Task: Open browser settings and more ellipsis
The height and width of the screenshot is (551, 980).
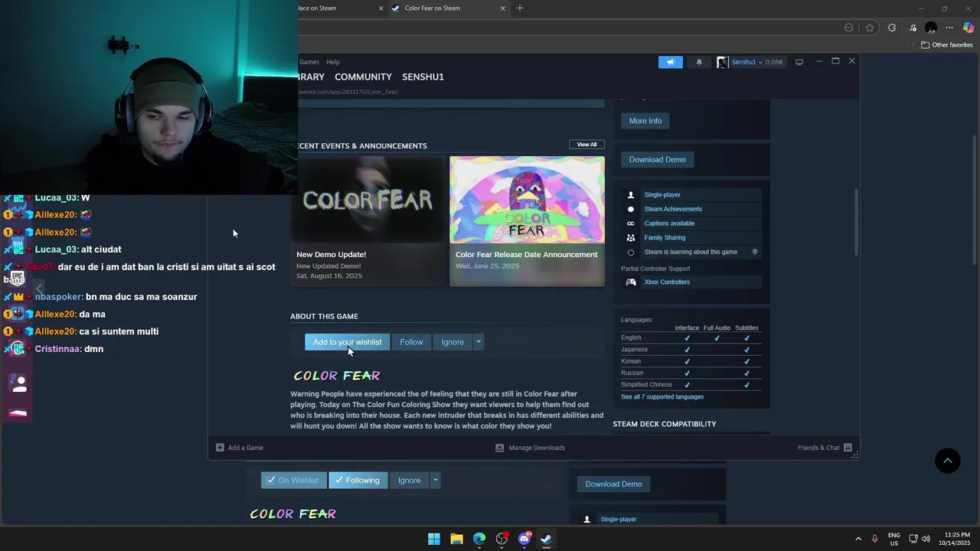Action: coord(949,28)
